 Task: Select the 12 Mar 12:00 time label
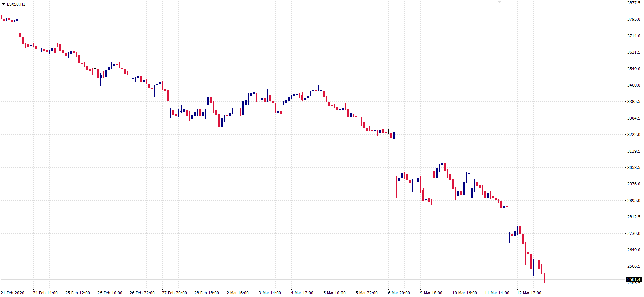click(x=529, y=293)
